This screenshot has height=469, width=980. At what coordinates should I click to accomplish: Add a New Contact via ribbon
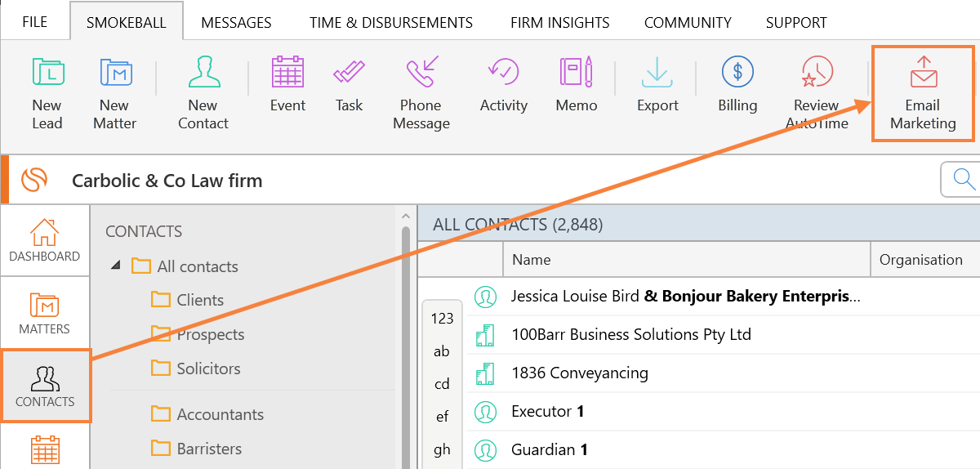203,93
